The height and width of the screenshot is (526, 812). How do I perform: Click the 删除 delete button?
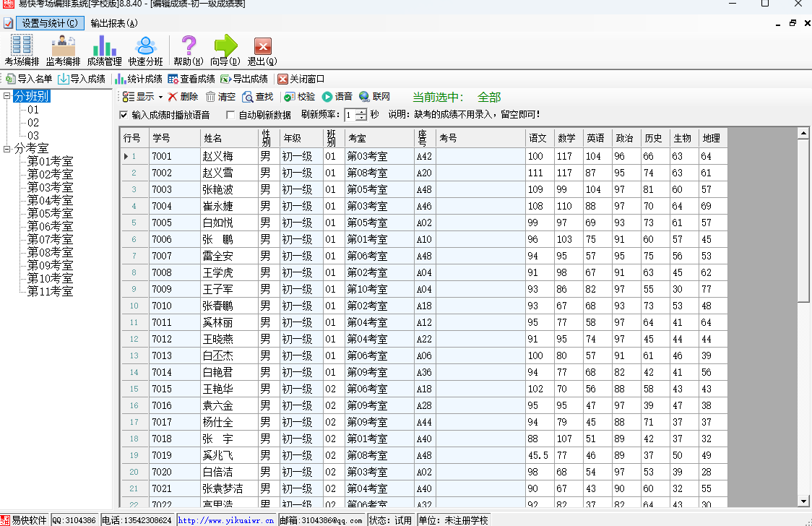coord(183,97)
